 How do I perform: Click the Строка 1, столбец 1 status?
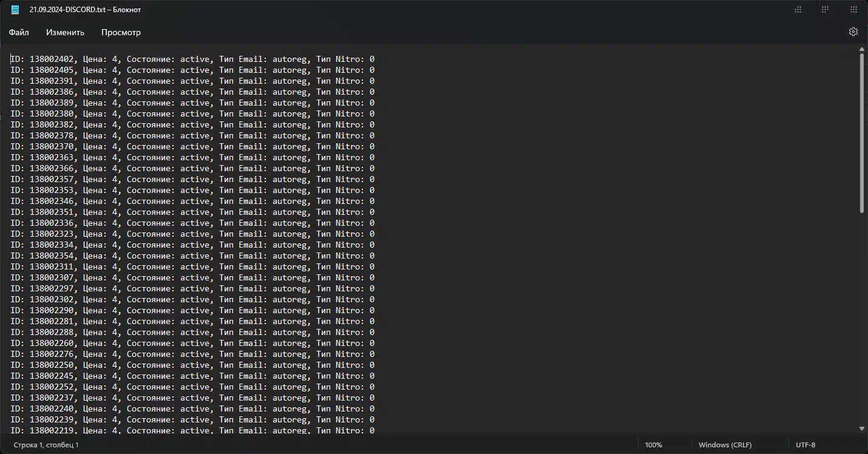[x=46, y=445]
